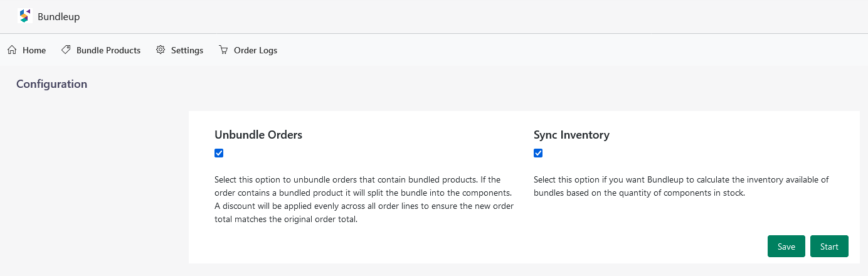This screenshot has width=868, height=276.
Task: Click the house icon in navigation
Action: (x=12, y=50)
